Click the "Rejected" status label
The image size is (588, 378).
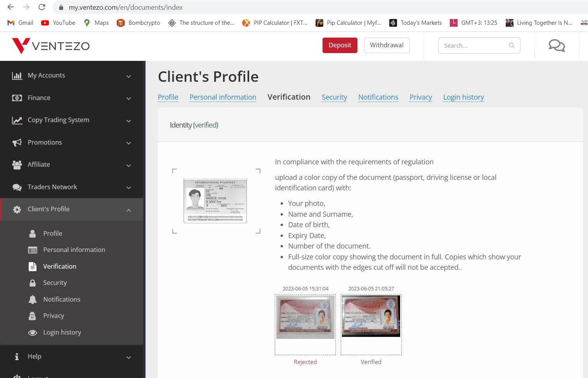[305, 362]
